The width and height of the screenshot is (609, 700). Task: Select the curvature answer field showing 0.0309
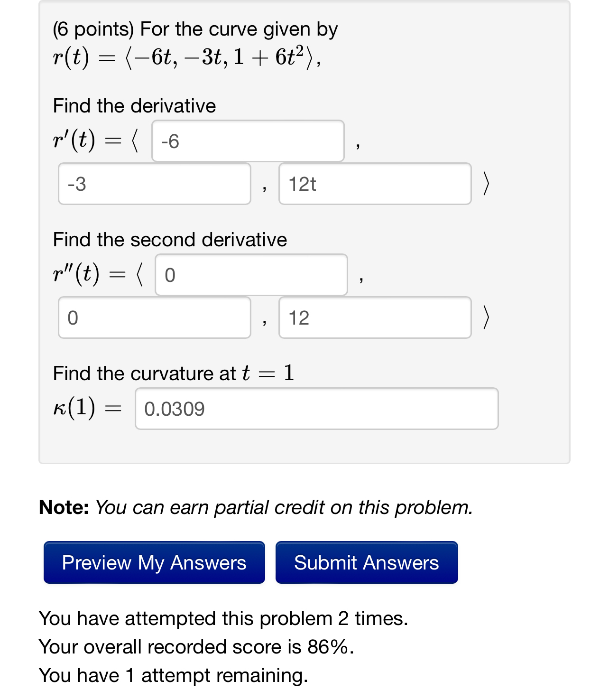[316, 409]
